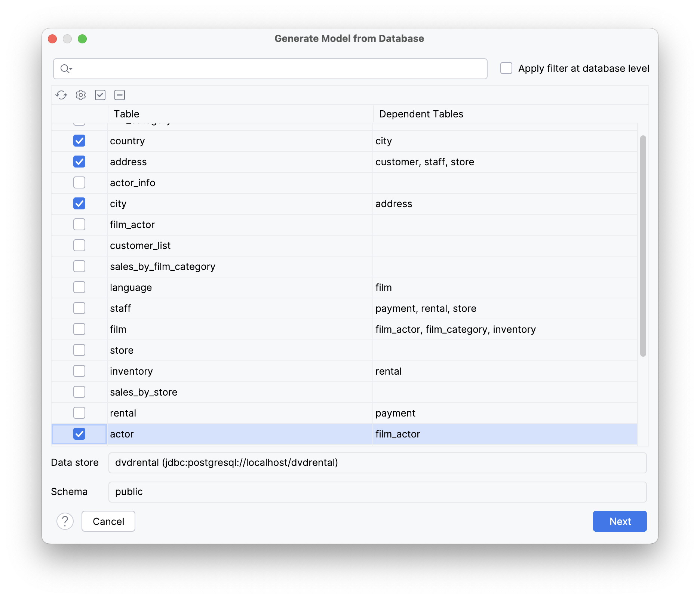Check the inventory table
Screen dimensions: 700x599
[x=79, y=371]
